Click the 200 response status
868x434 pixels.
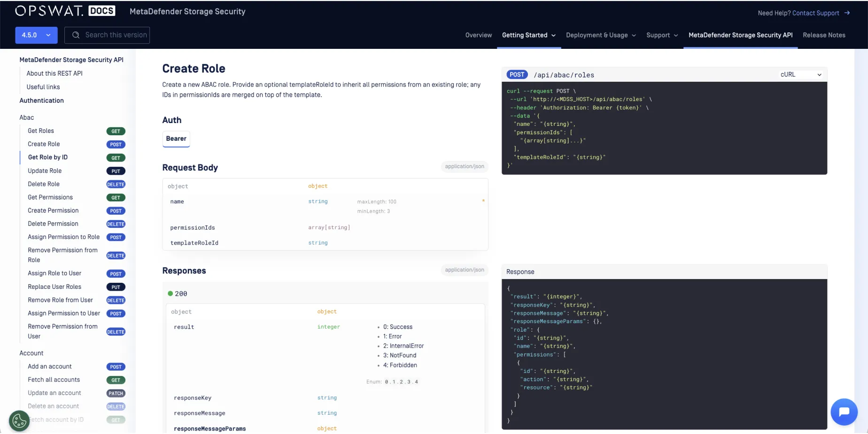click(x=178, y=294)
